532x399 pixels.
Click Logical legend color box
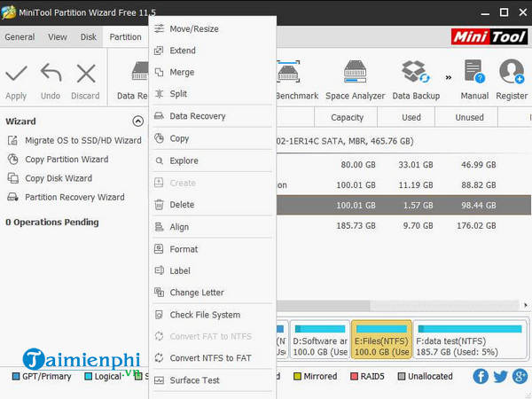click(88, 376)
